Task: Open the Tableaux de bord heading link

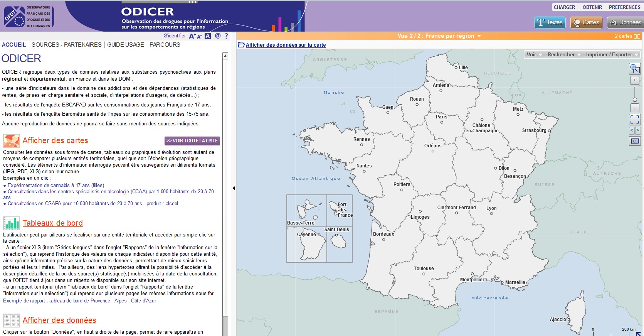Action: point(53,223)
